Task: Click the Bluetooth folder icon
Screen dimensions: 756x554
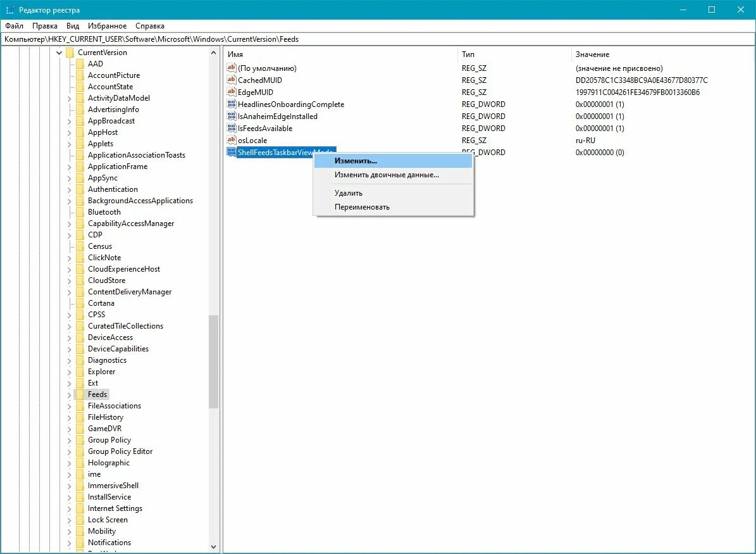Action: pos(80,212)
